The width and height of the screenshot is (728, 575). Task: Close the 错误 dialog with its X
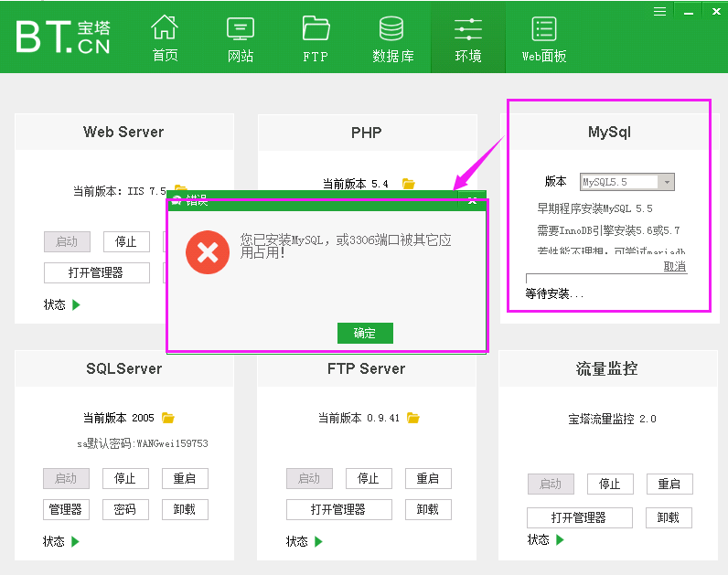(x=472, y=200)
